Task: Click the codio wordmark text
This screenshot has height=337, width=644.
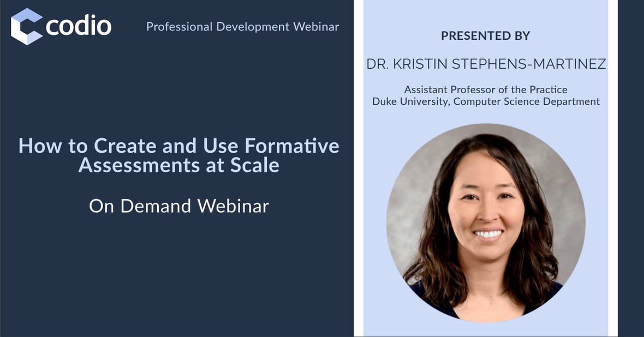Action: pos(79,26)
